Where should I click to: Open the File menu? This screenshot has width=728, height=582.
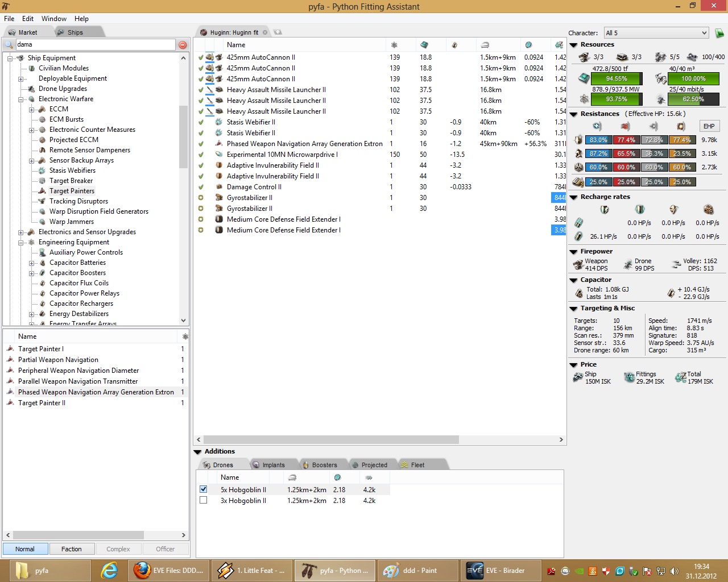[9, 19]
